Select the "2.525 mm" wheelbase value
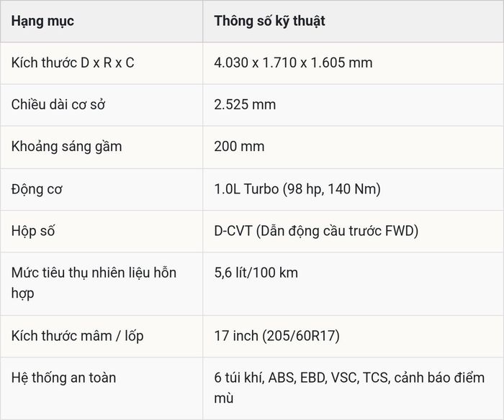This screenshot has width=504, height=420. click(245, 105)
